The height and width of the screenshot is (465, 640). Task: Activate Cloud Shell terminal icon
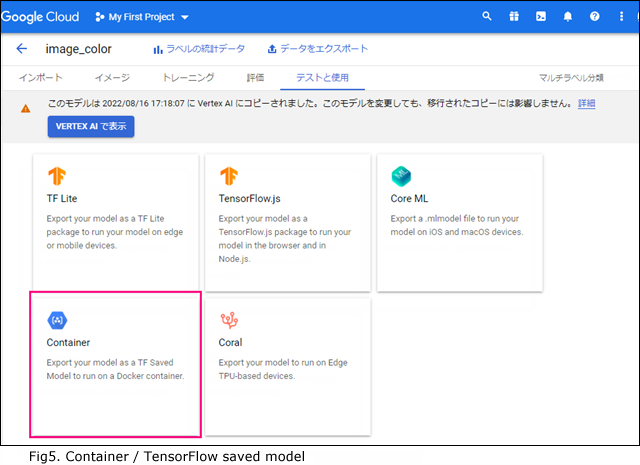[x=541, y=16]
